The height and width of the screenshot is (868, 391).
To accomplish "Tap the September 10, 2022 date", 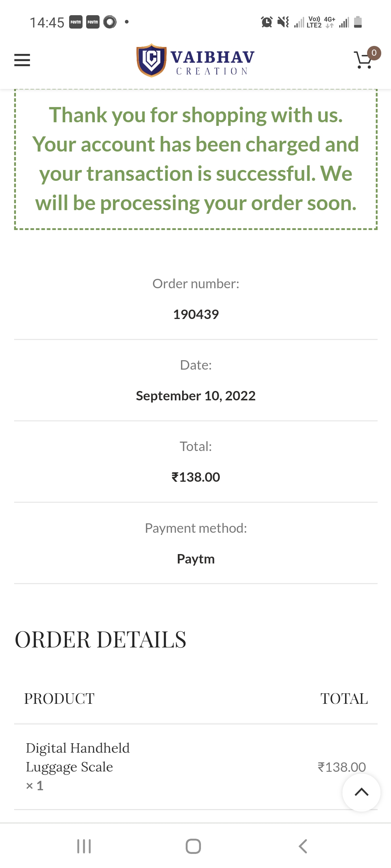I will click(x=196, y=396).
